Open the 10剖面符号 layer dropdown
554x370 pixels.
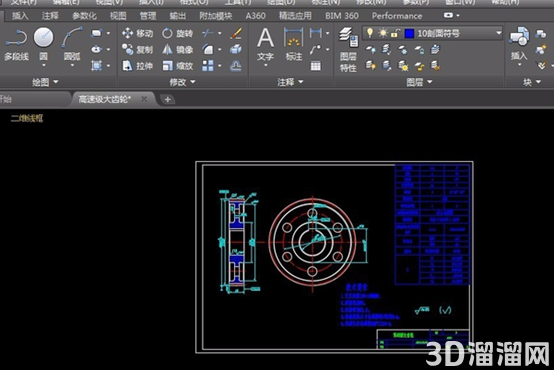[x=499, y=33]
